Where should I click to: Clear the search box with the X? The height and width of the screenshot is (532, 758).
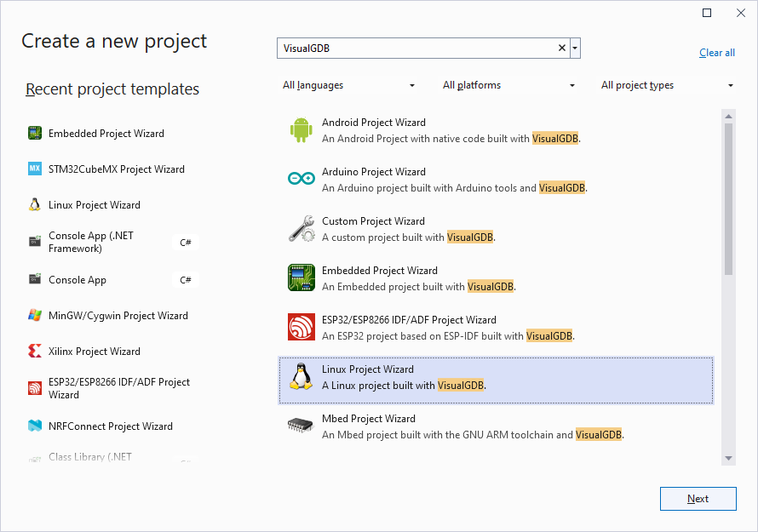(x=562, y=48)
